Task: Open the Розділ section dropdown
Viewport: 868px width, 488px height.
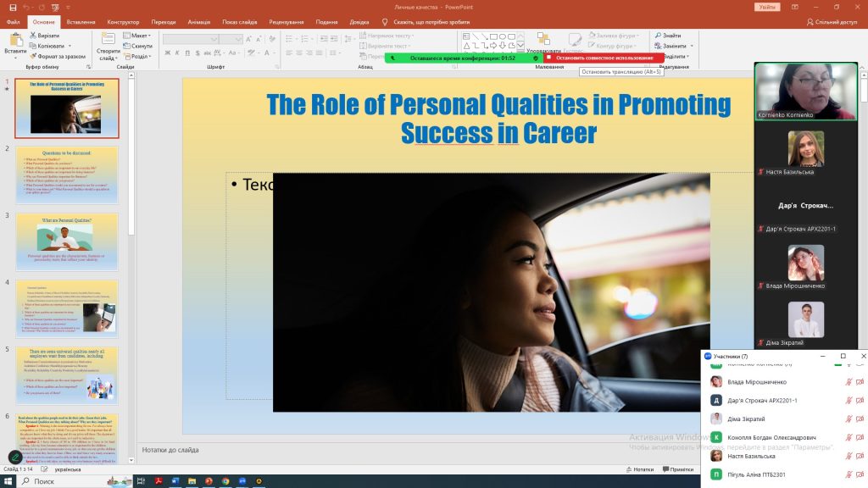Action: pyautogui.click(x=140, y=57)
